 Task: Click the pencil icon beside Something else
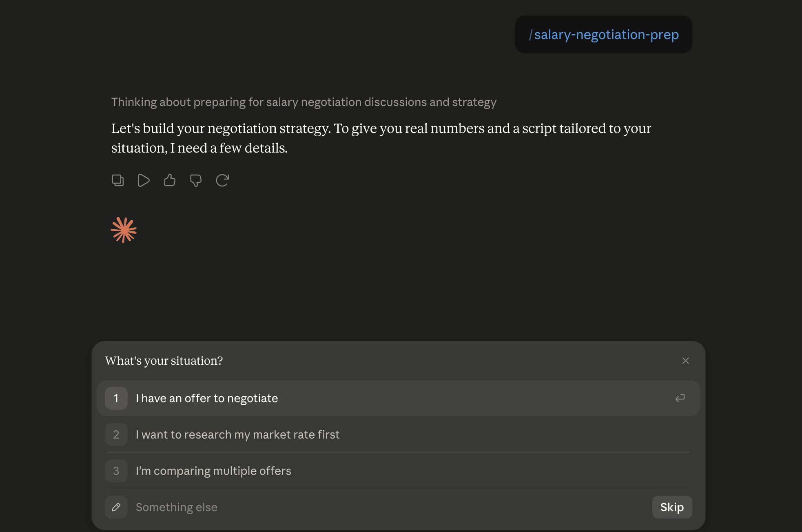point(116,507)
